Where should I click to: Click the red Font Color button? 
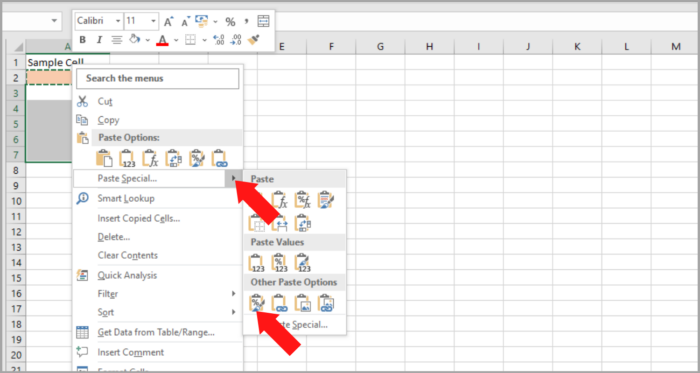coord(162,40)
